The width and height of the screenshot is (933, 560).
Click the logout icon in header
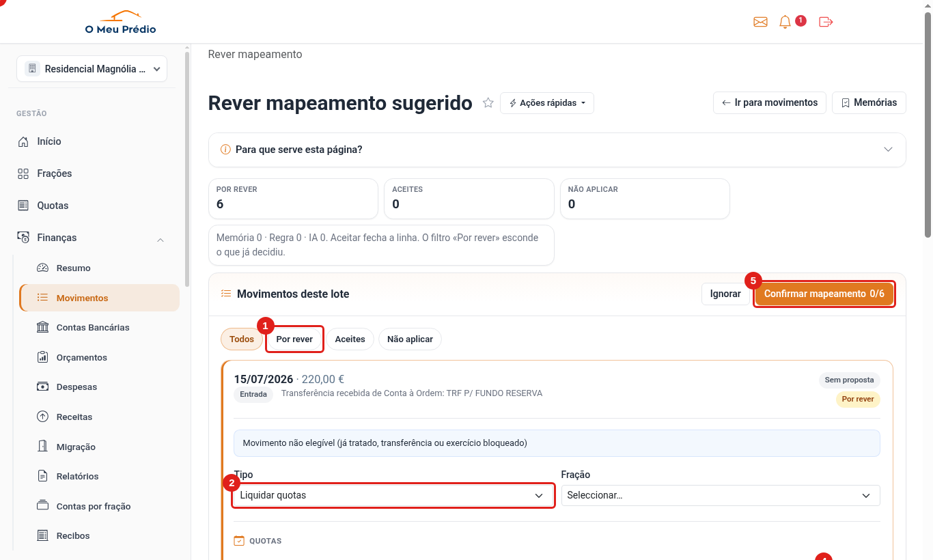[x=826, y=22]
